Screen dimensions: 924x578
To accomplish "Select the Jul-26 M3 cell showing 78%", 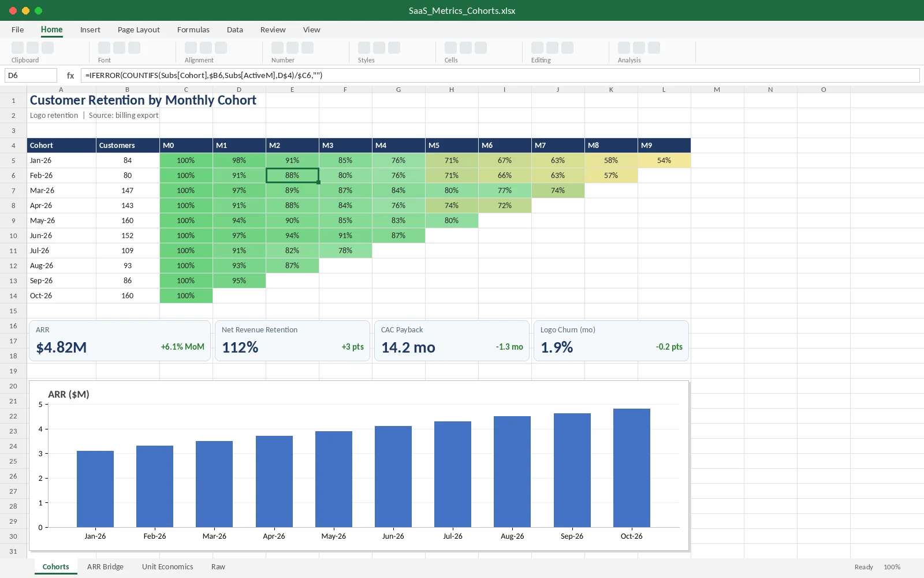I will 345,250.
